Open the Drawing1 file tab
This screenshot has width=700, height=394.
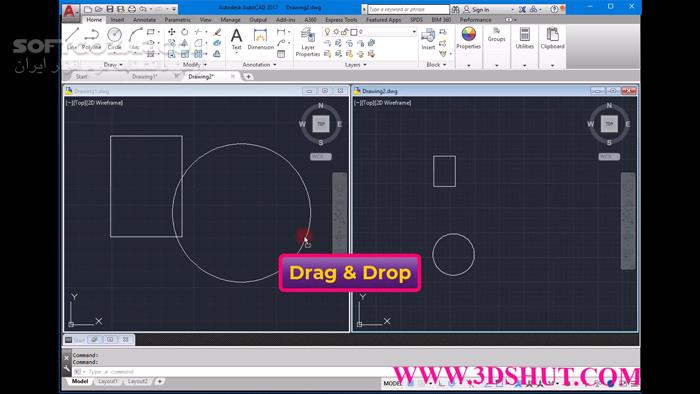[x=145, y=77]
